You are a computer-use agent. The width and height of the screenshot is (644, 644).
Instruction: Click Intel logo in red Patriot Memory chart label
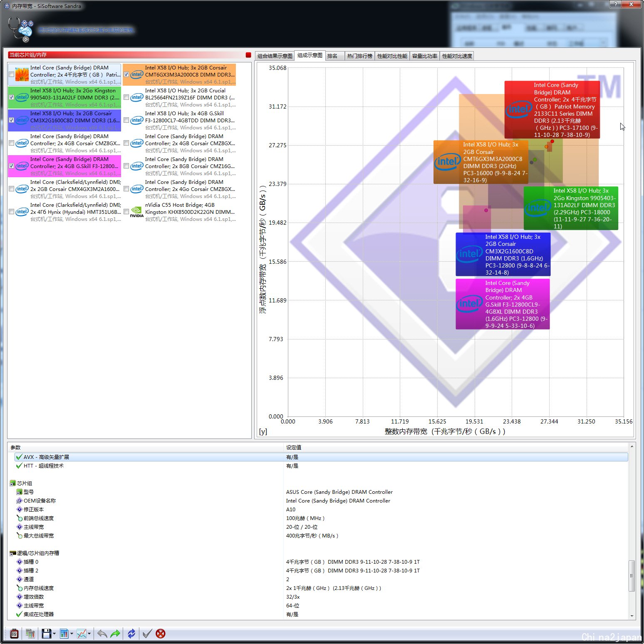pyautogui.click(x=519, y=109)
